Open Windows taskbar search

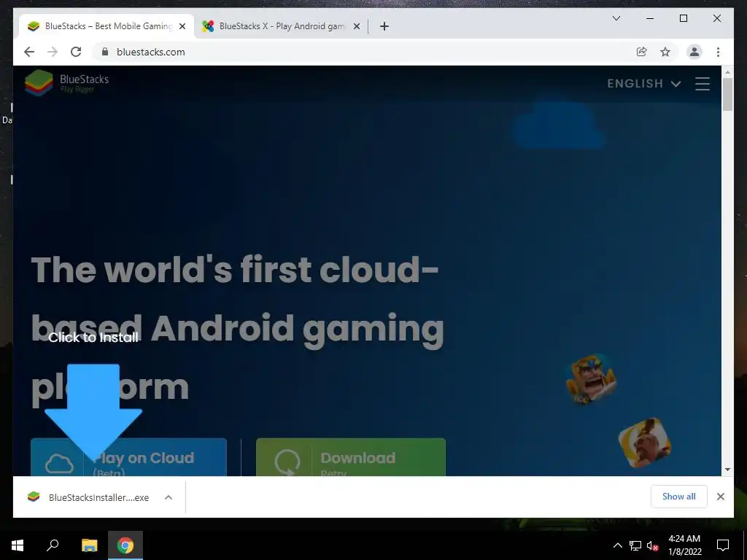coord(53,545)
